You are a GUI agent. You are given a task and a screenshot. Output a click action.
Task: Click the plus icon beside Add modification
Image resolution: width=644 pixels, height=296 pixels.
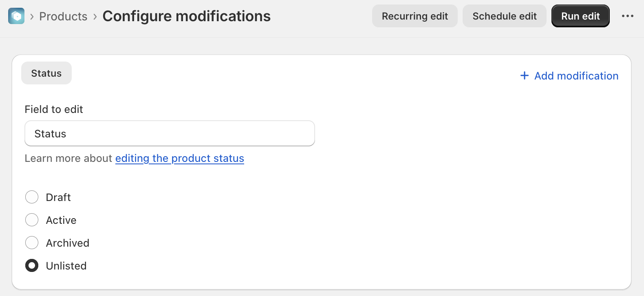[525, 76]
